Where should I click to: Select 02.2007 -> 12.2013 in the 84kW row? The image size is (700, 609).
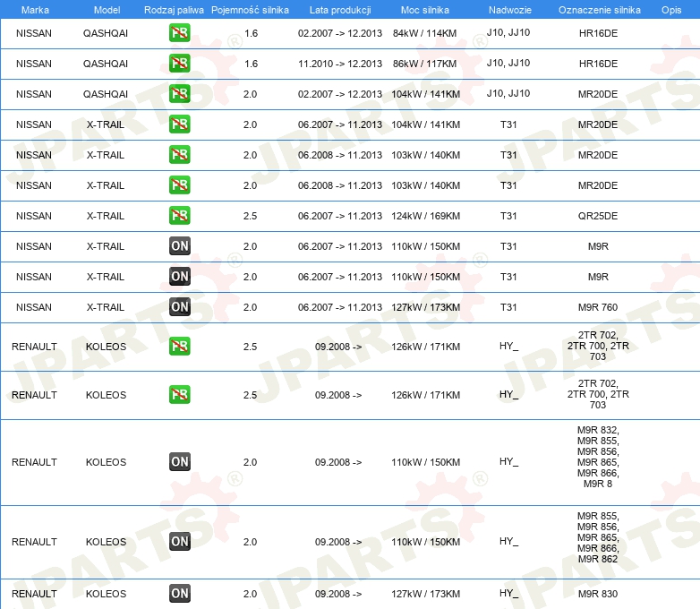340,33
